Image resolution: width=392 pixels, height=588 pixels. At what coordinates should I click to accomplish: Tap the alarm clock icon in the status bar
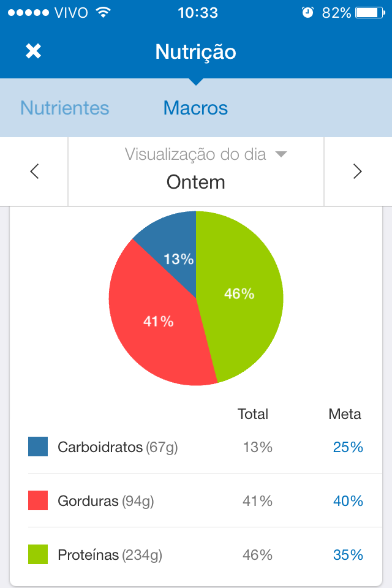[x=308, y=13]
